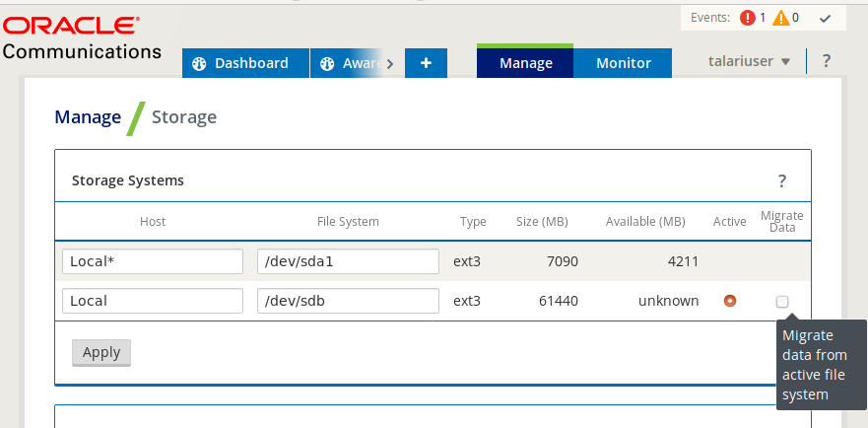The width and height of the screenshot is (868, 428).
Task: Click the /dev/sdb file system field
Action: [348, 301]
